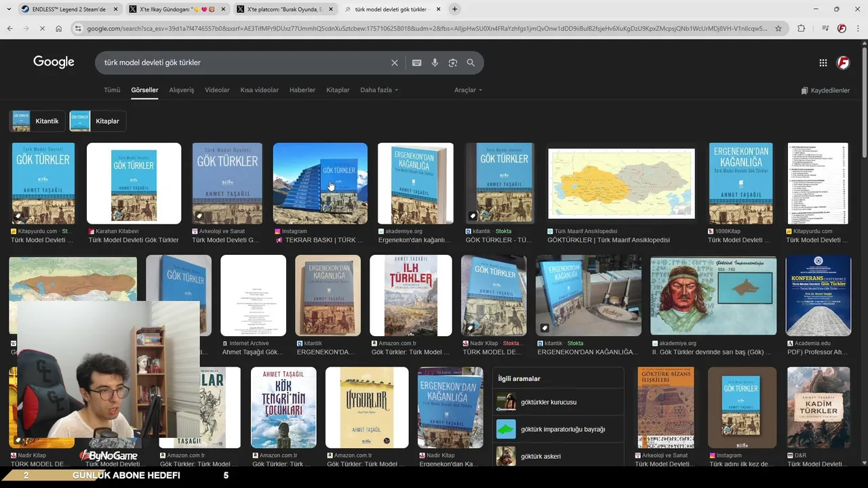Start voice search with the microphone icon

tap(435, 62)
